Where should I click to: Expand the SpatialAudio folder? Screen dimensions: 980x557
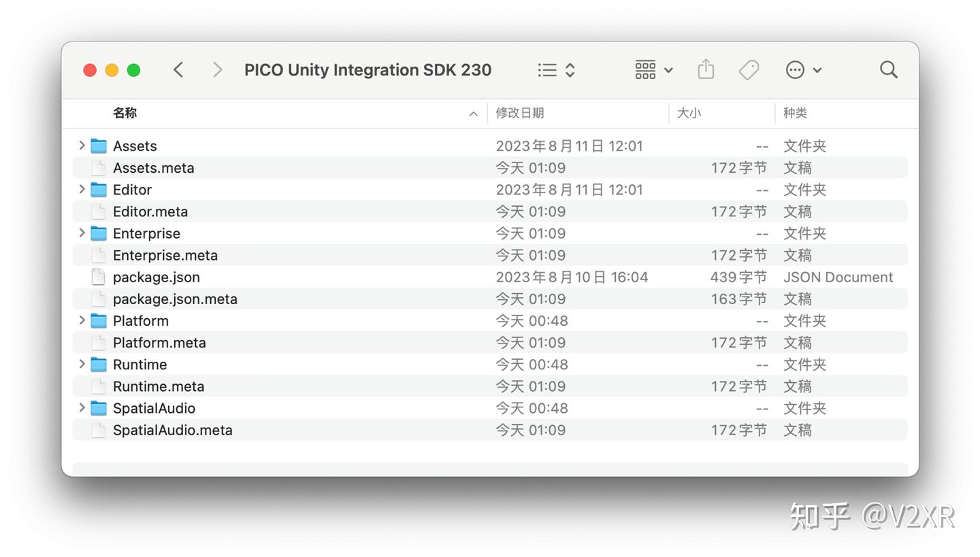82,407
